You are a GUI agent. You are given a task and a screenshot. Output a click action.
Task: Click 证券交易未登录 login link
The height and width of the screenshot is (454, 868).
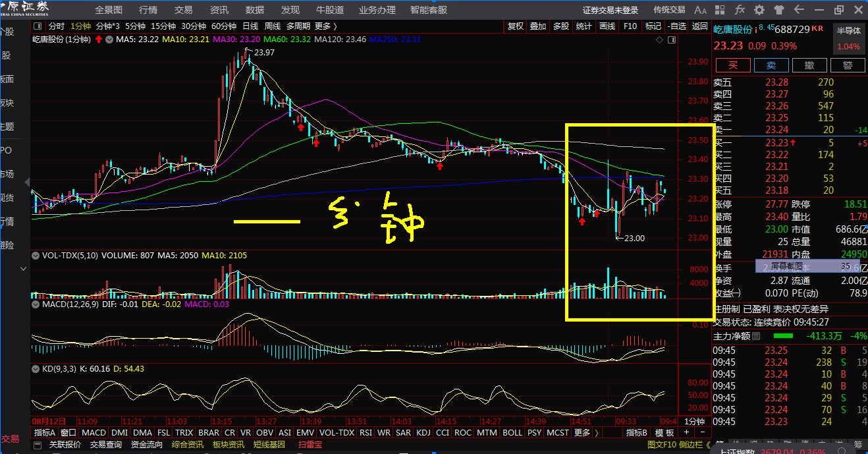click(610, 10)
